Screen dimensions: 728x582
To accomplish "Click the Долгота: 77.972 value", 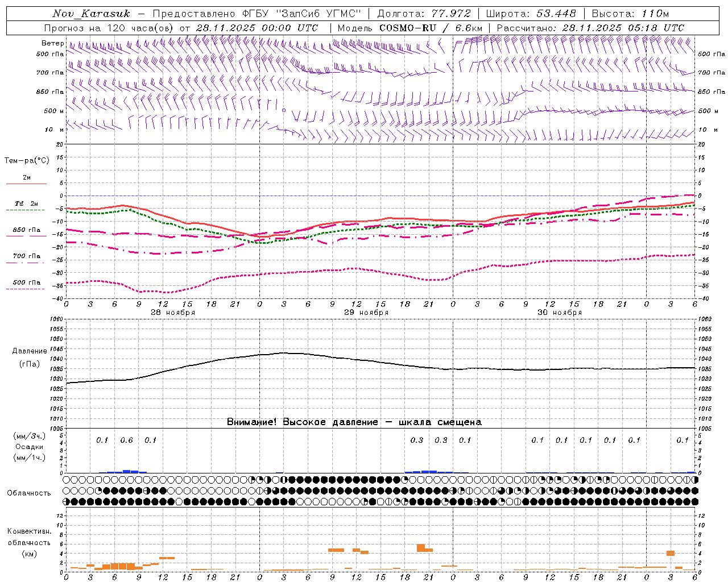I will pos(424,14).
